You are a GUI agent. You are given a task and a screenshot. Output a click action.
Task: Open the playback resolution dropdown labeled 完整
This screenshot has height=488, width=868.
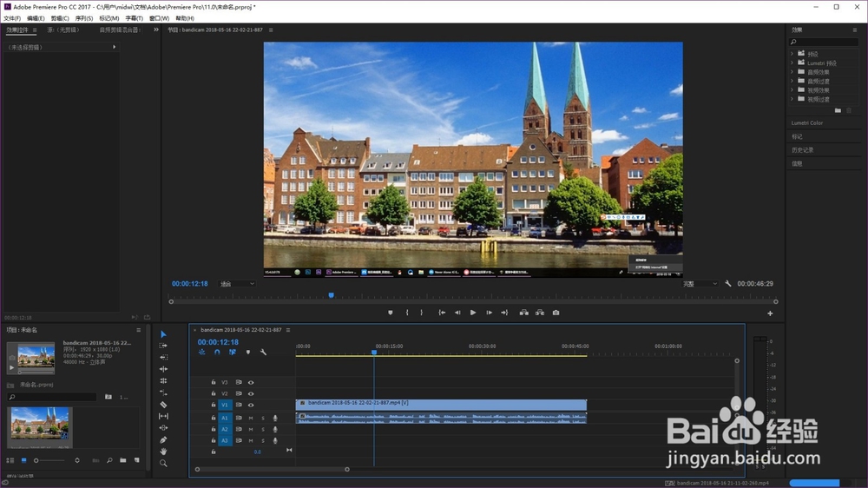click(699, 284)
